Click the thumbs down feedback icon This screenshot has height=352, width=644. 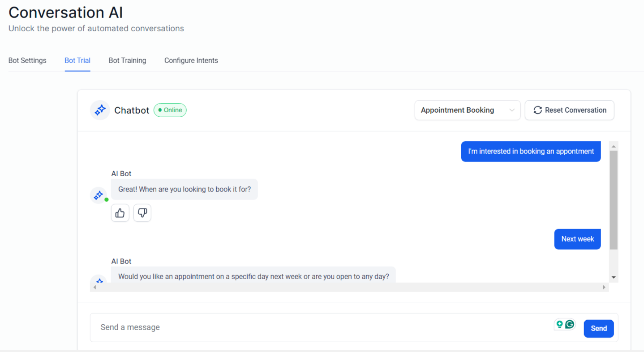[x=142, y=213]
